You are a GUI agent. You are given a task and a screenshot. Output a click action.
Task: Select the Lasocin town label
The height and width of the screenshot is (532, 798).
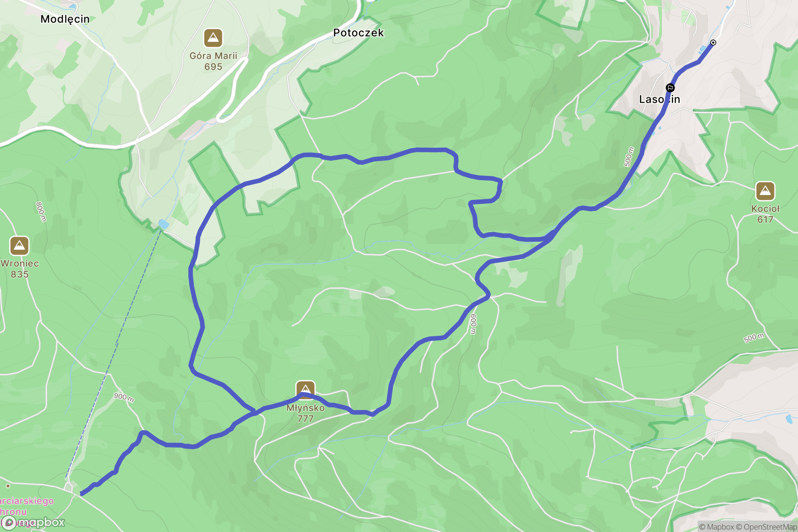pos(660,99)
